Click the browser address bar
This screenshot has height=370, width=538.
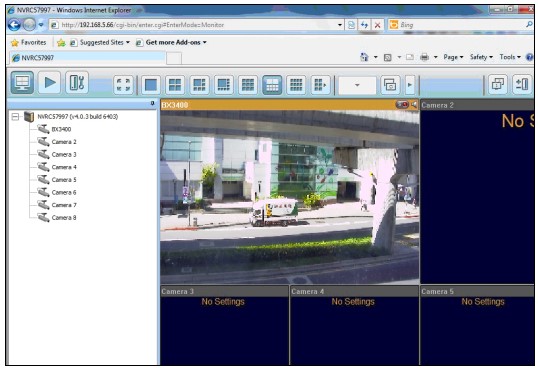pyautogui.click(x=196, y=25)
